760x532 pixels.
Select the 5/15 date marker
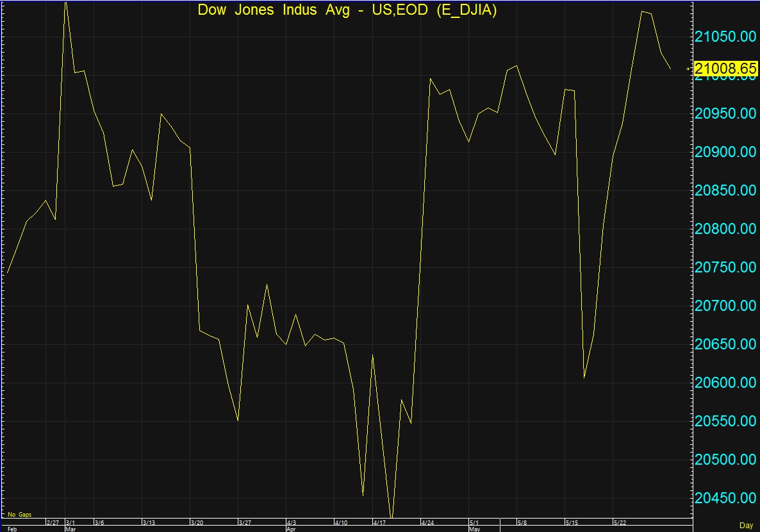(x=572, y=522)
